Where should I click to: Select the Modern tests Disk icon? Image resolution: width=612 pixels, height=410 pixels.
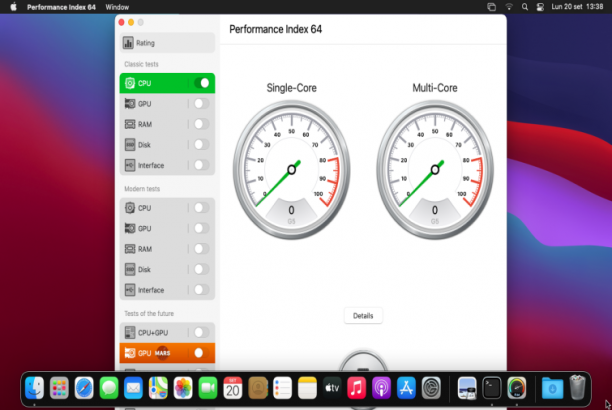coord(130,269)
